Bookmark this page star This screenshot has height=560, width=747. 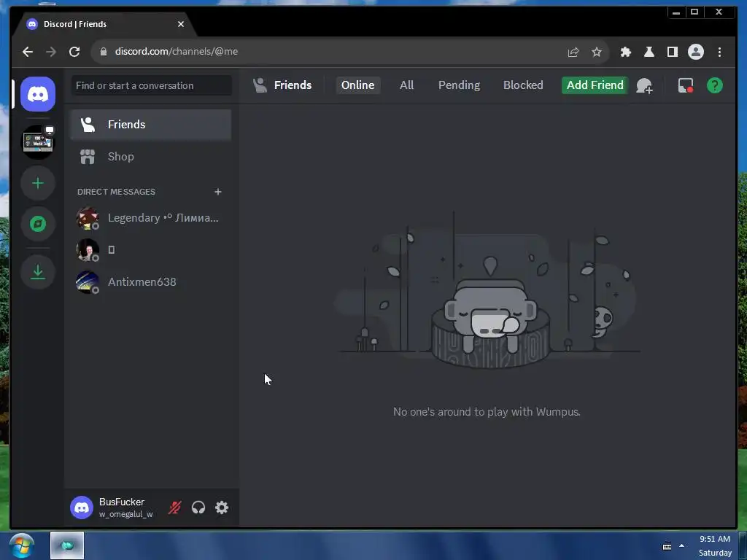click(x=597, y=52)
